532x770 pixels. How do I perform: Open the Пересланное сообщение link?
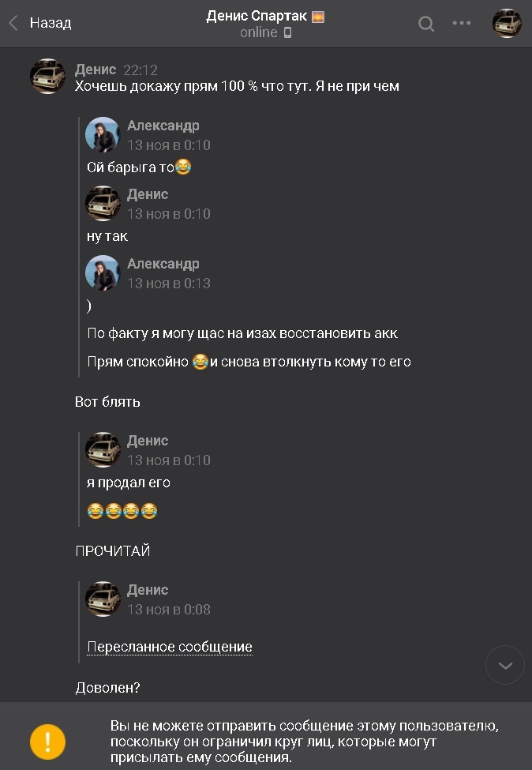tap(170, 647)
